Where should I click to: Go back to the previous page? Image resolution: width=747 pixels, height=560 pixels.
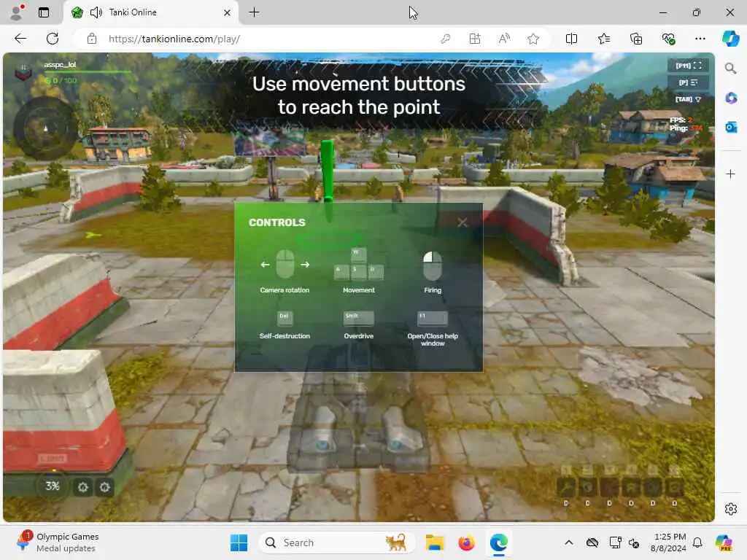click(20, 39)
